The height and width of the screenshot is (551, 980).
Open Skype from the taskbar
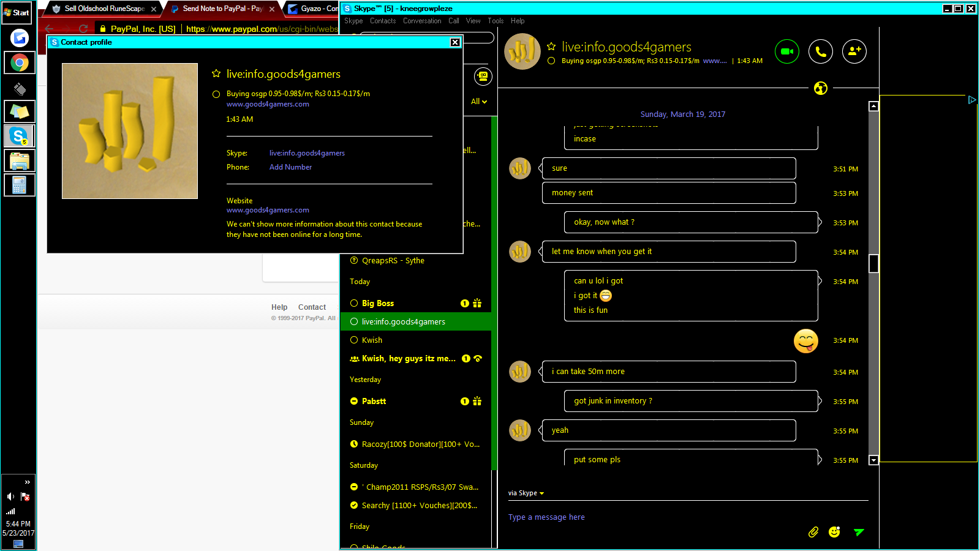(x=20, y=136)
